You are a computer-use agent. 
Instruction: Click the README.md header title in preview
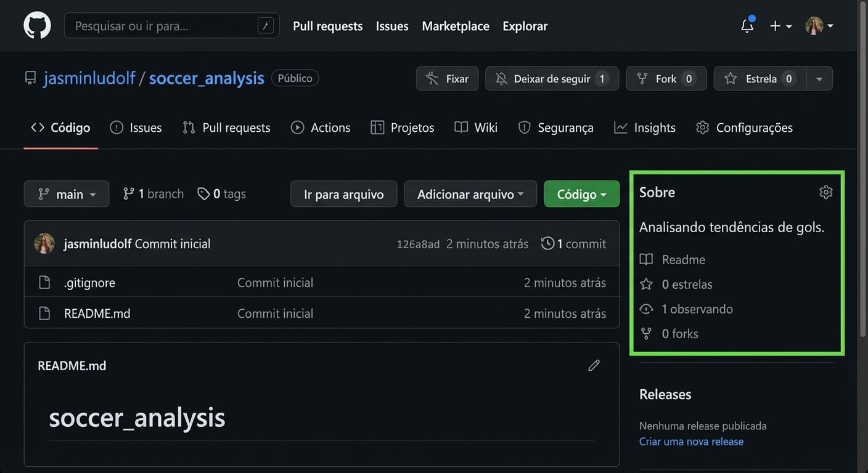pos(72,366)
